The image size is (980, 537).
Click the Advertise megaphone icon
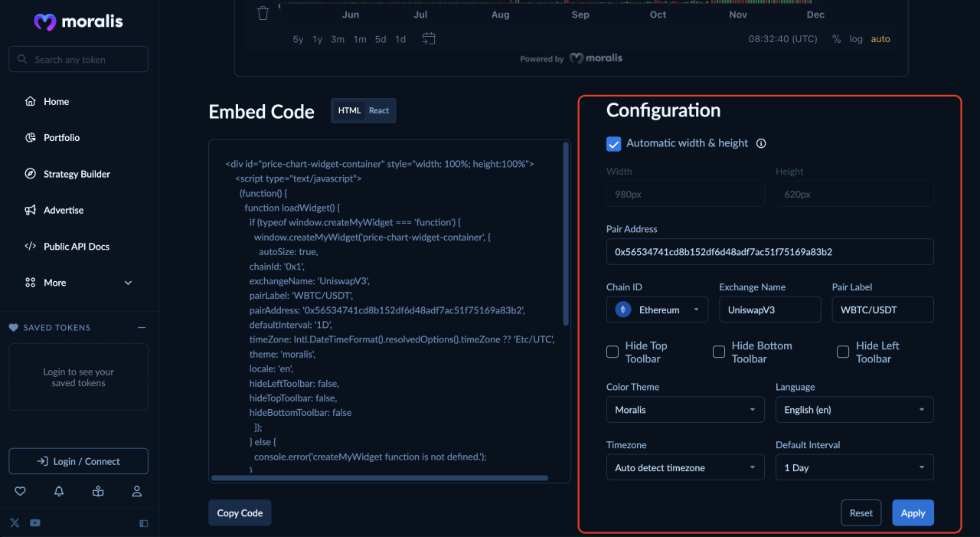pos(30,210)
